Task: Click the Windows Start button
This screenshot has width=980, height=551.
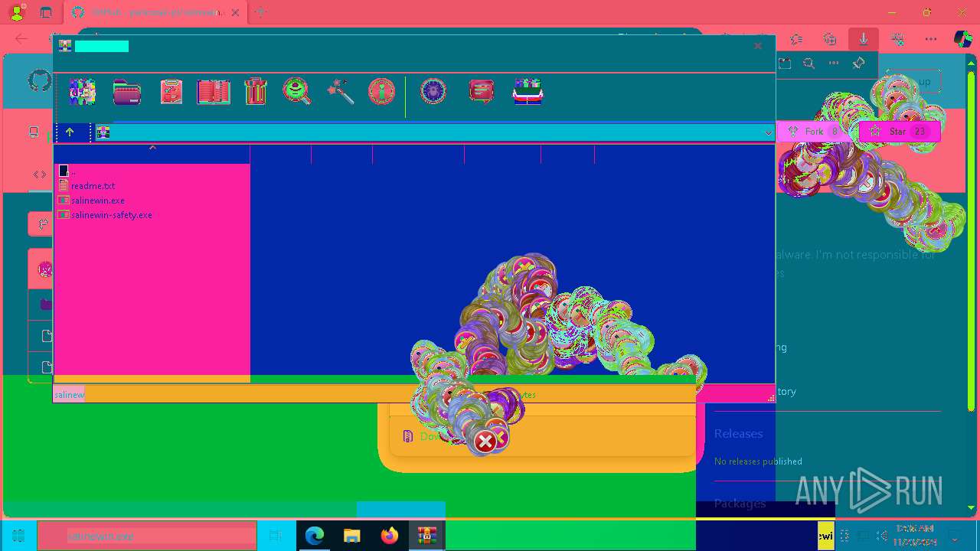Action: click(18, 536)
